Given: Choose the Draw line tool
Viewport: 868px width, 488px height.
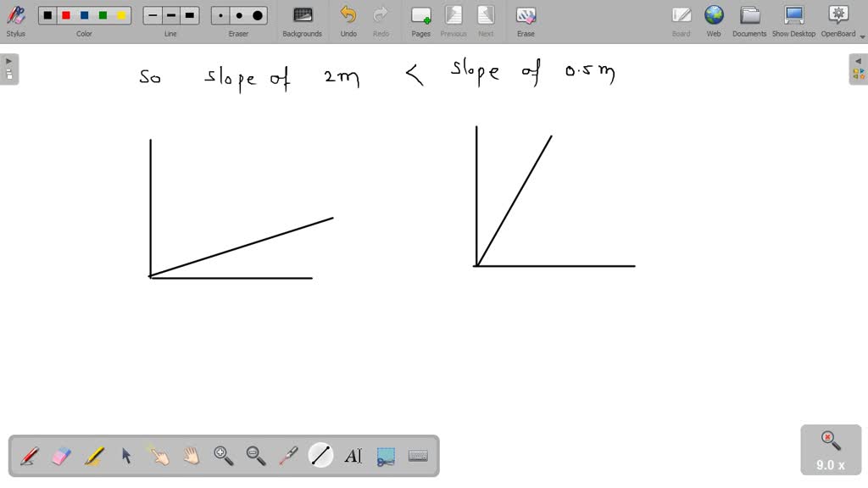Looking at the screenshot, I should pyautogui.click(x=320, y=456).
